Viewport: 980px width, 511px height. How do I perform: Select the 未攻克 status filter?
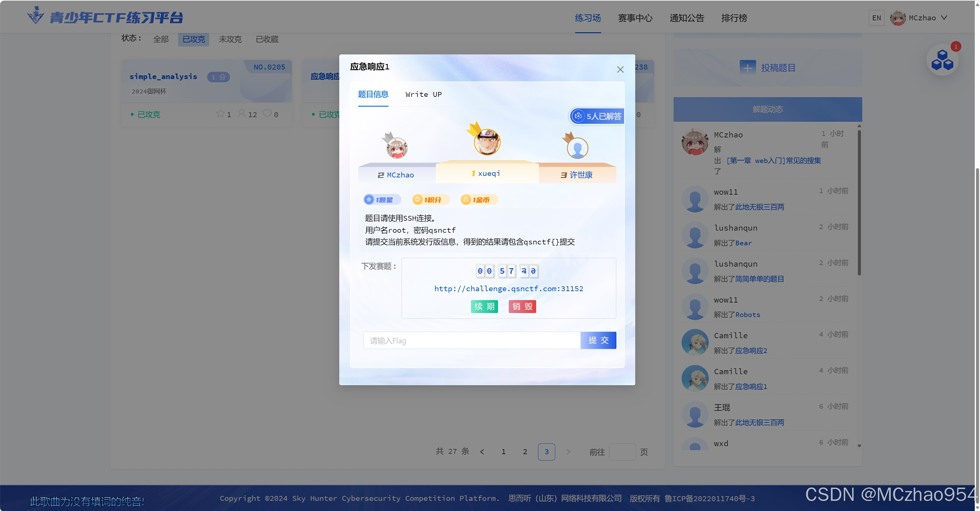tap(230, 39)
